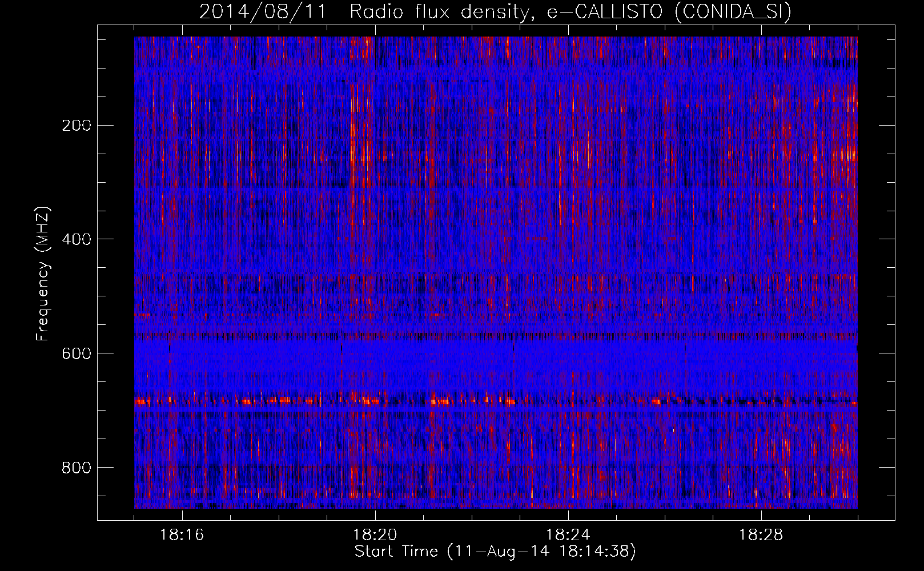Click the 400 frequency tick label
The image size is (924, 571).
[x=77, y=239]
